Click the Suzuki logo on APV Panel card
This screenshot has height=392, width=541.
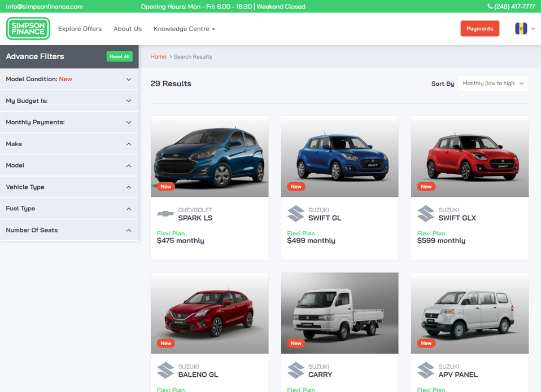pyautogui.click(x=426, y=371)
